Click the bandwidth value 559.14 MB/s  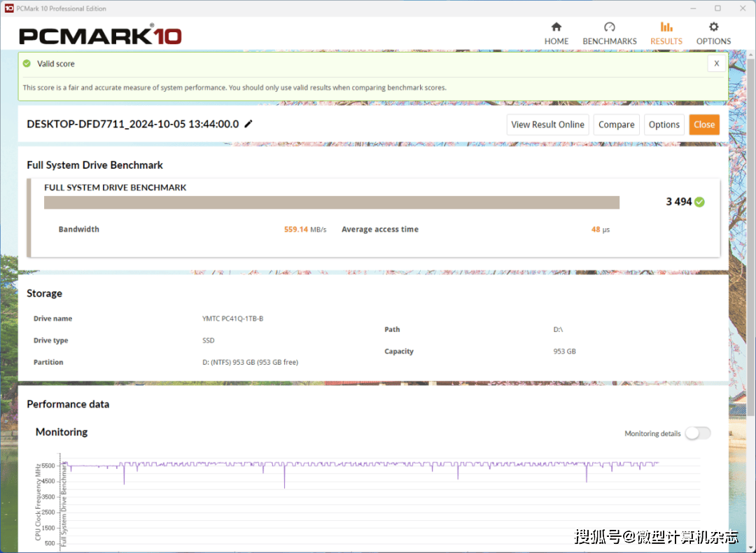pos(304,230)
